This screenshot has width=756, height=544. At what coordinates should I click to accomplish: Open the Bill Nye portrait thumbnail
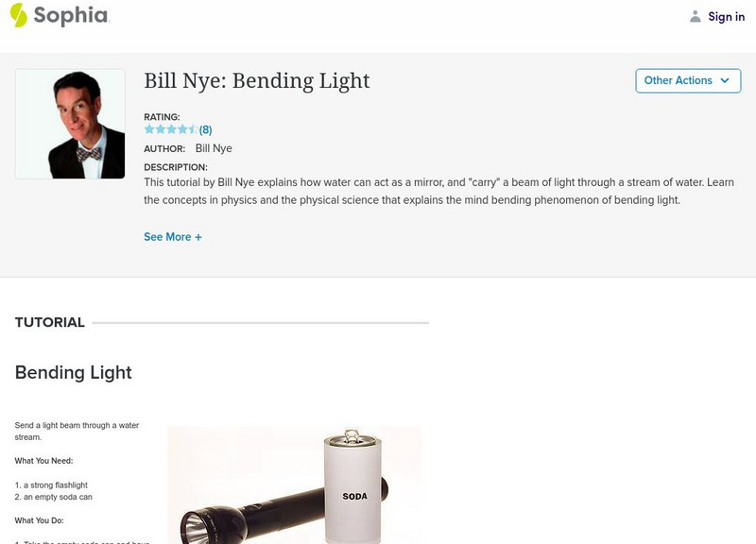70,124
